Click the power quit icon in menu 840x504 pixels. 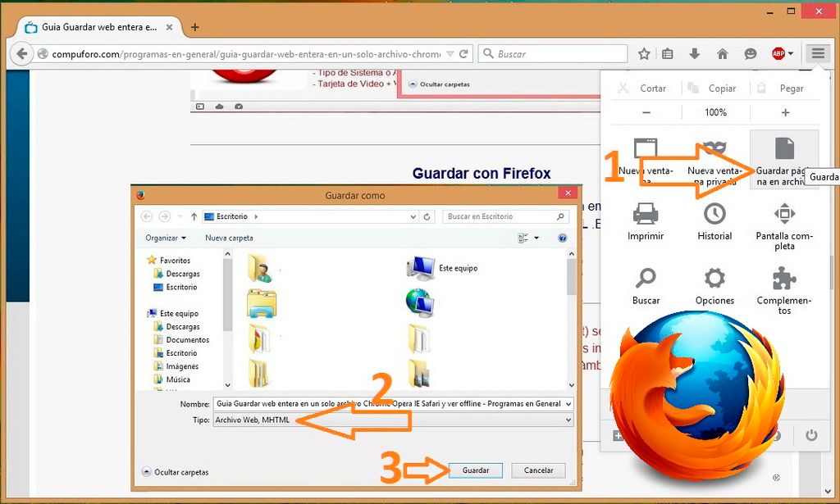pyautogui.click(x=811, y=435)
